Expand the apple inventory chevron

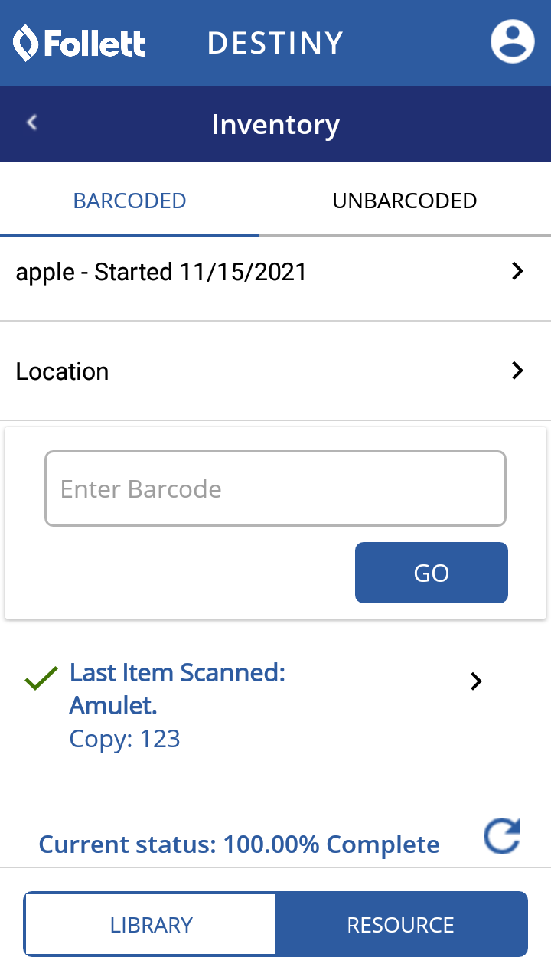(x=517, y=271)
